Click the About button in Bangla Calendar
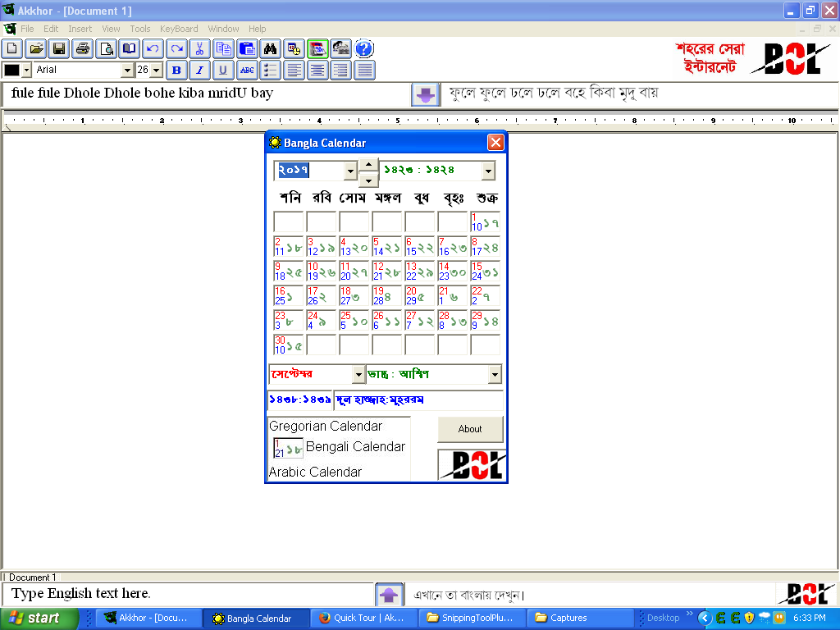Screen dimensions: 840x630 [x=470, y=429]
